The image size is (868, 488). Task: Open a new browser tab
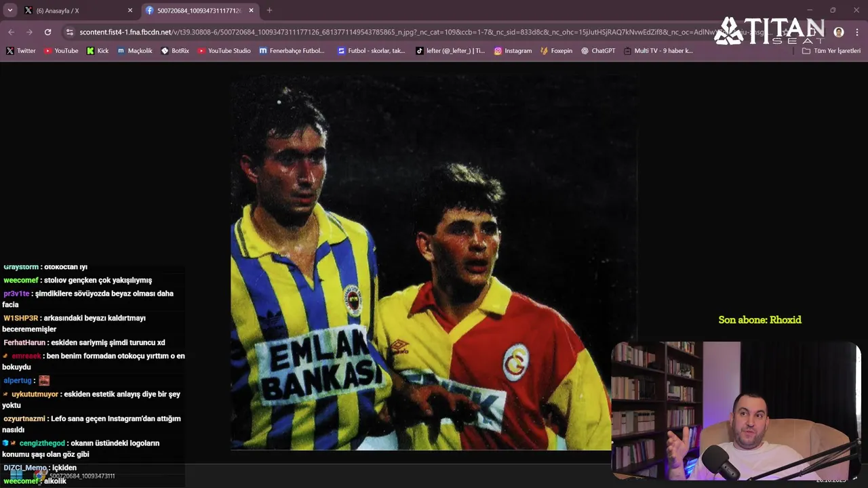[x=269, y=10]
